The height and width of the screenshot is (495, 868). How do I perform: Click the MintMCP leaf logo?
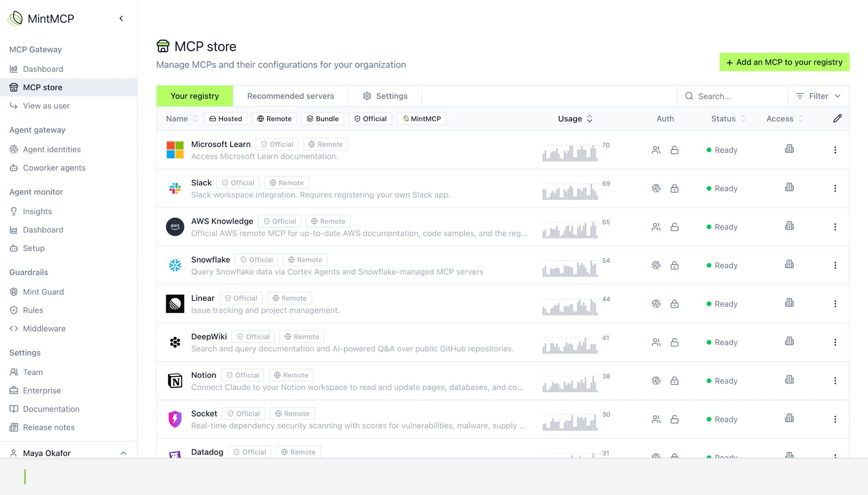(15, 18)
